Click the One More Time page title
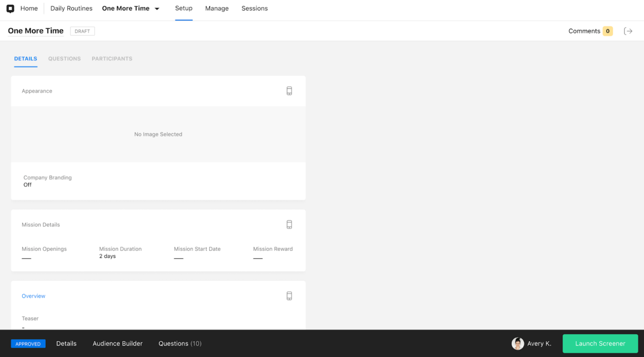This screenshot has width=644, height=357. (x=36, y=31)
